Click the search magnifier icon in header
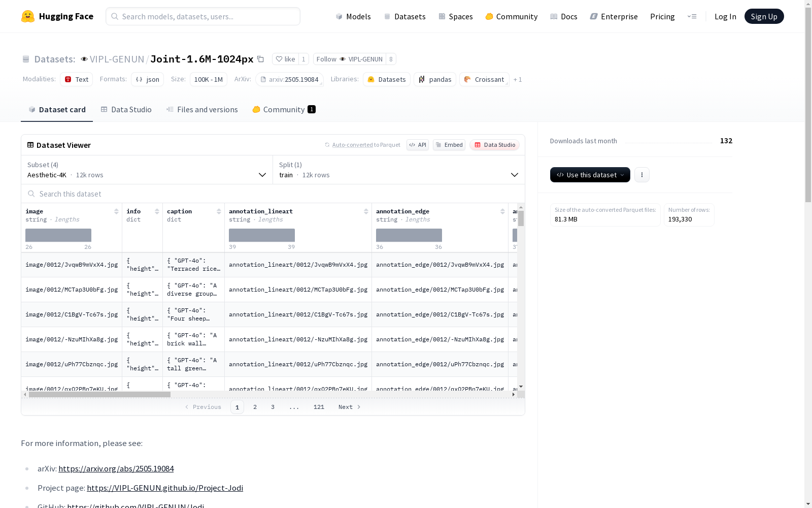The height and width of the screenshot is (508, 812). tap(115, 16)
